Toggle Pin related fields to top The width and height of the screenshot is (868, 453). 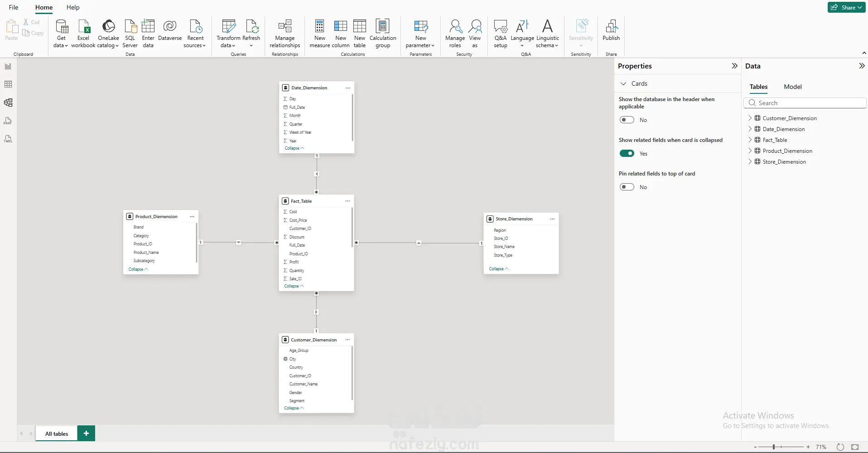(627, 187)
